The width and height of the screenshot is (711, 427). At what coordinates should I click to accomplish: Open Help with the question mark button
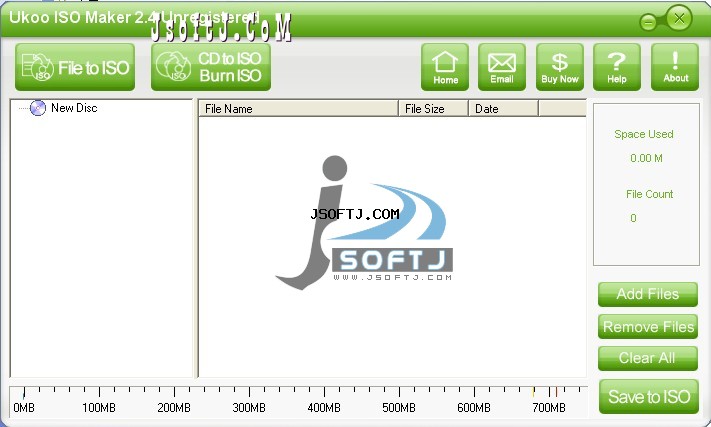click(617, 67)
